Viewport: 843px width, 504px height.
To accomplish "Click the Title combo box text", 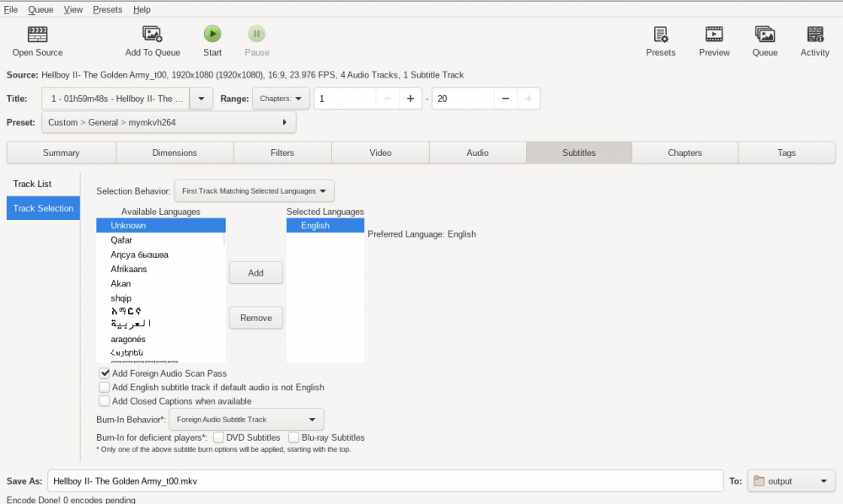I will click(x=116, y=99).
